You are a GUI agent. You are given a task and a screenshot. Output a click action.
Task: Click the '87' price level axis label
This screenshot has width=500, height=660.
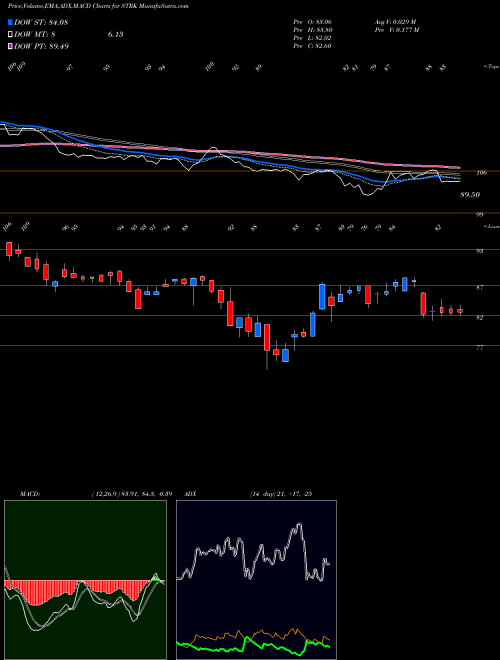(x=479, y=287)
